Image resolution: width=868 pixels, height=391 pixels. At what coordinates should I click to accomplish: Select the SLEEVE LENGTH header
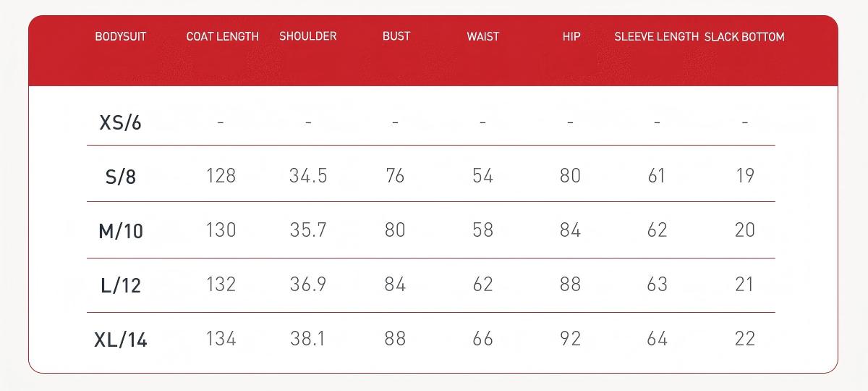tap(656, 36)
